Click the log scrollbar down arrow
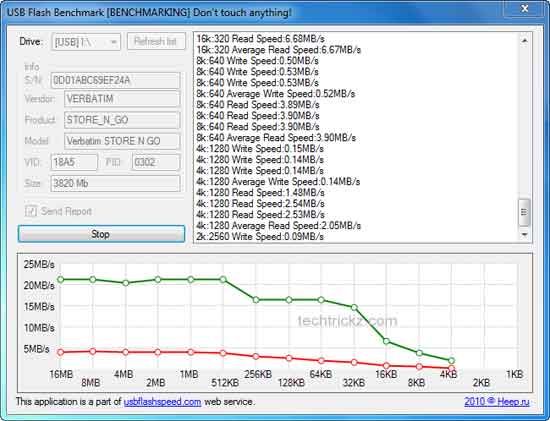Viewport: 550px width, 421px height. [524, 234]
